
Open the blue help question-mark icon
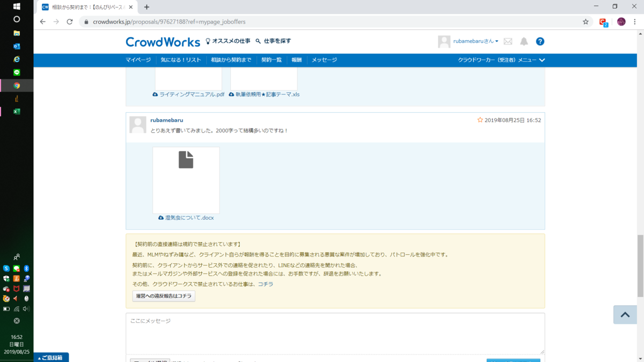coord(540,41)
